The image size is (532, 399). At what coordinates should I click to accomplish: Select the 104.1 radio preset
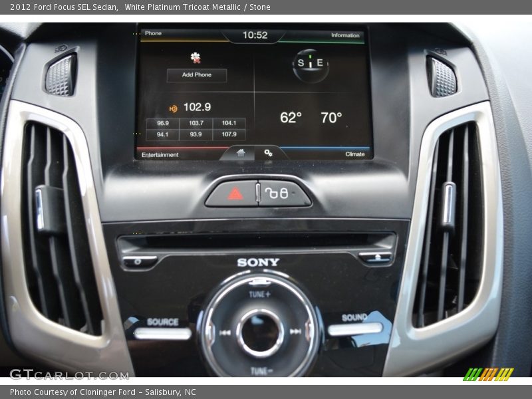pyautogui.click(x=229, y=123)
